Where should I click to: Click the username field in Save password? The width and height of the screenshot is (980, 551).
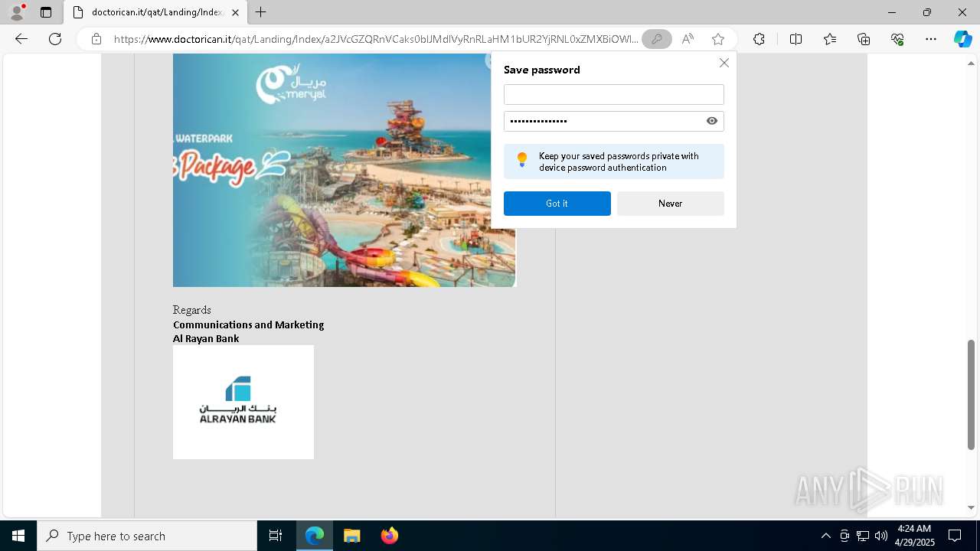(x=614, y=95)
